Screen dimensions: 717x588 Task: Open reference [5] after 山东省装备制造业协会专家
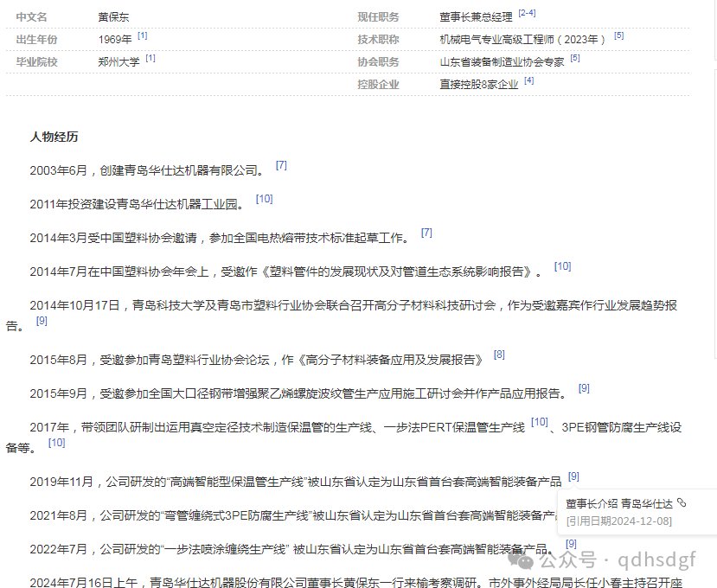(575, 58)
